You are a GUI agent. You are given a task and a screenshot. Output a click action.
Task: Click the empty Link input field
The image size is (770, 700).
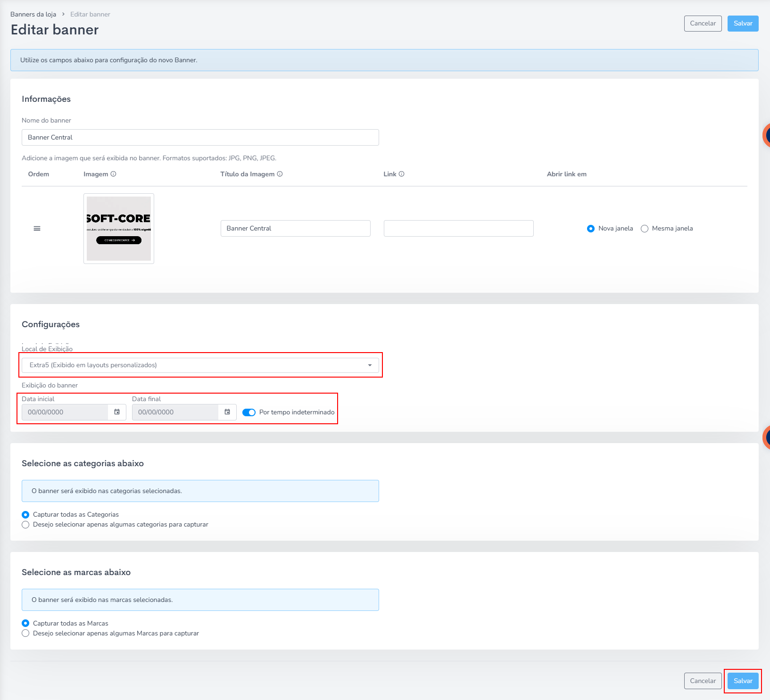coord(458,229)
